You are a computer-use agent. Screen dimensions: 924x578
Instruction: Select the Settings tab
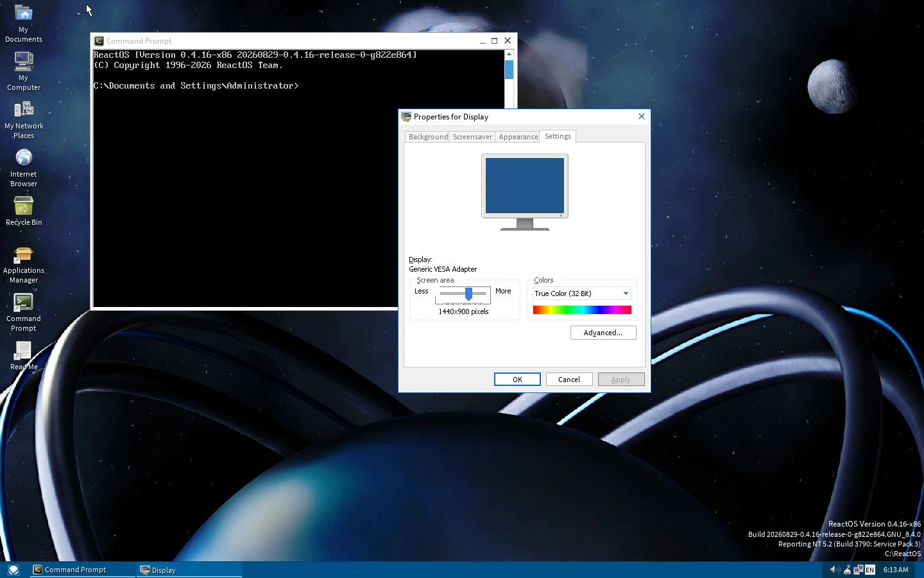pos(558,136)
